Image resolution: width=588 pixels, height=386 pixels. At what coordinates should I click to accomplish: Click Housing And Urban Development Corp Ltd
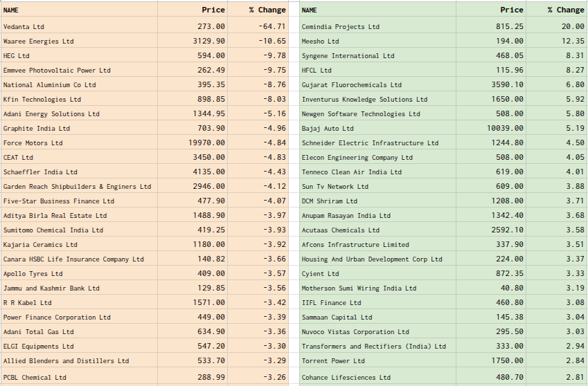(x=377, y=259)
